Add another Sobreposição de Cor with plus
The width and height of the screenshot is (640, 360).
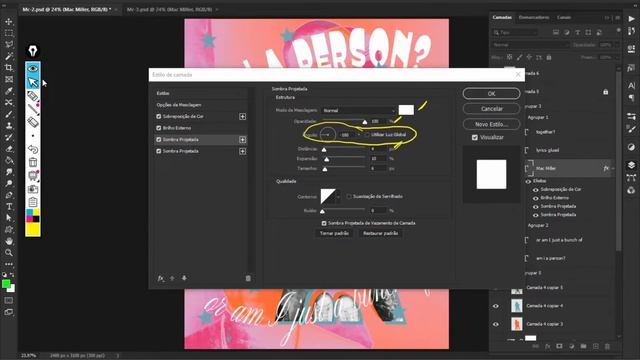point(242,116)
